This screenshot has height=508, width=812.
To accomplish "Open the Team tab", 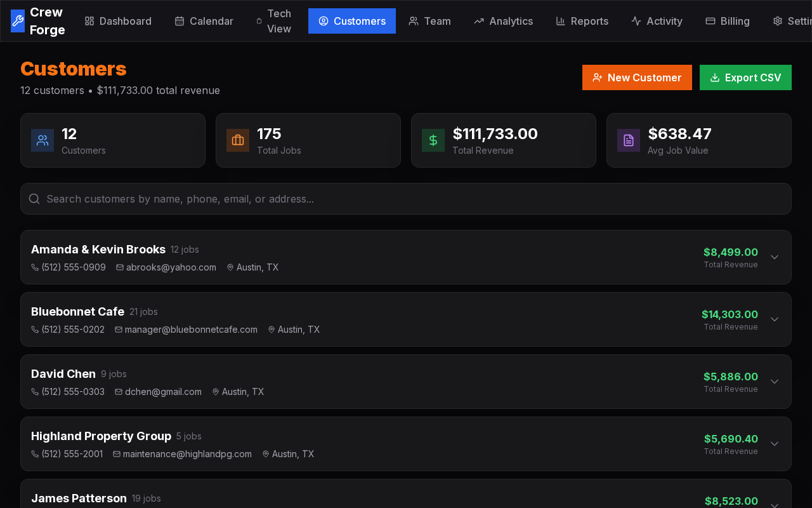I will click(430, 21).
